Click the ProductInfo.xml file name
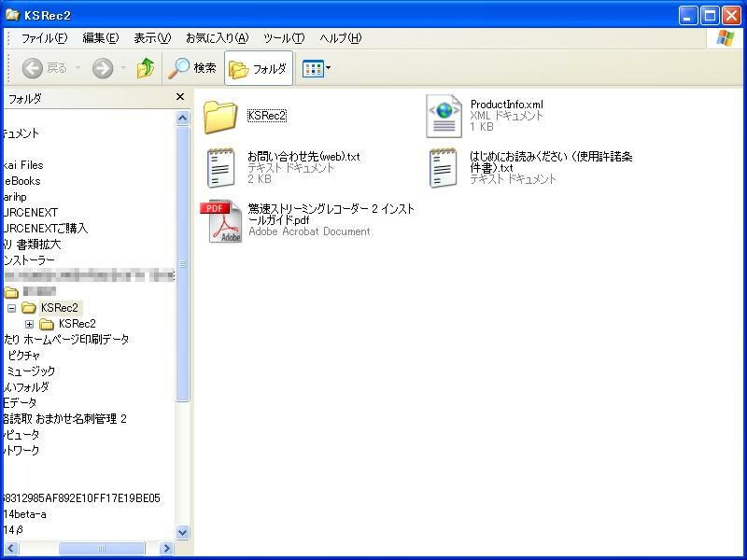Screen dimensions: 747x560 click(506, 105)
